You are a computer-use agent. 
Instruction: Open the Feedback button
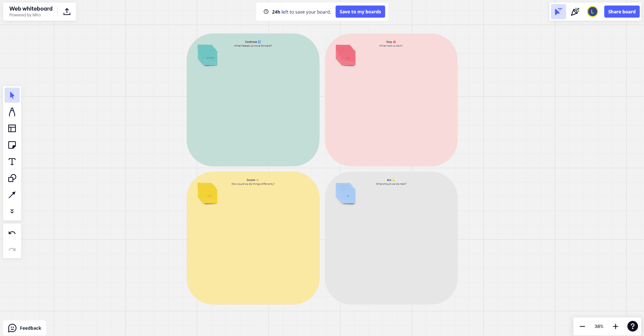click(25, 328)
